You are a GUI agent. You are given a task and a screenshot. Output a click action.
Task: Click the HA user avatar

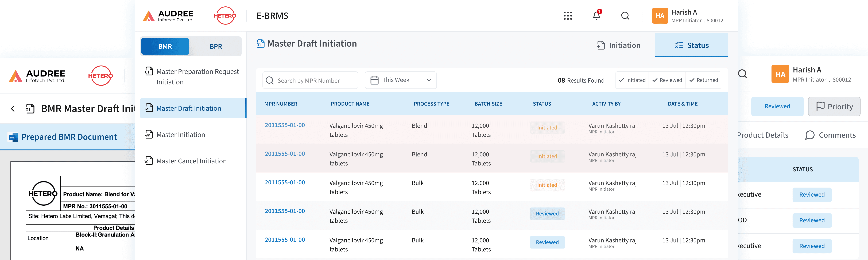pyautogui.click(x=660, y=16)
